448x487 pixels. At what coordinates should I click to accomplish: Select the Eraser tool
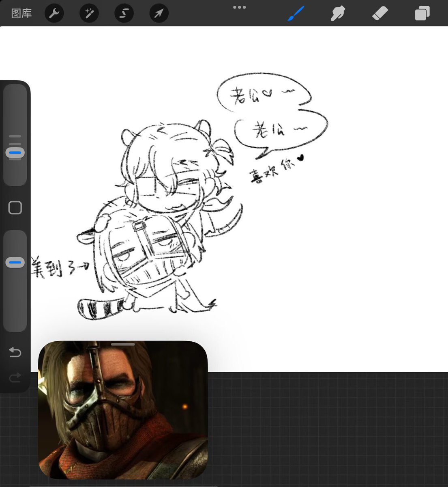tap(380, 13)
